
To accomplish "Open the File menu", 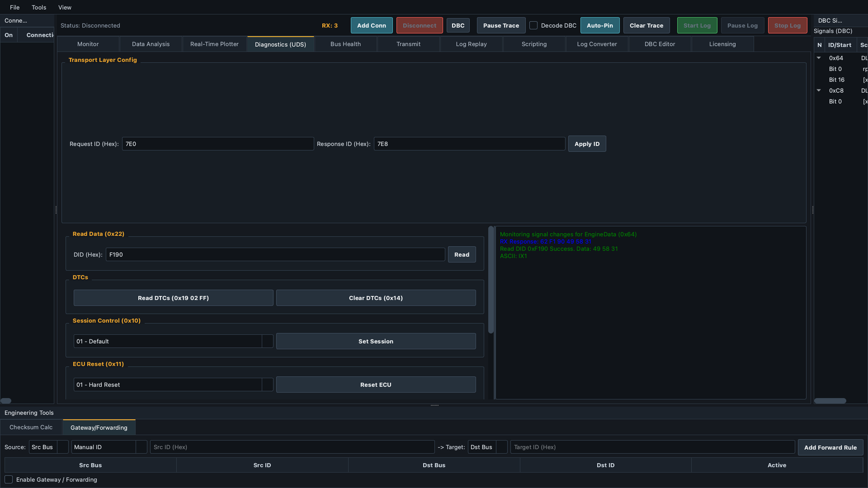I will tap(15, 7).
